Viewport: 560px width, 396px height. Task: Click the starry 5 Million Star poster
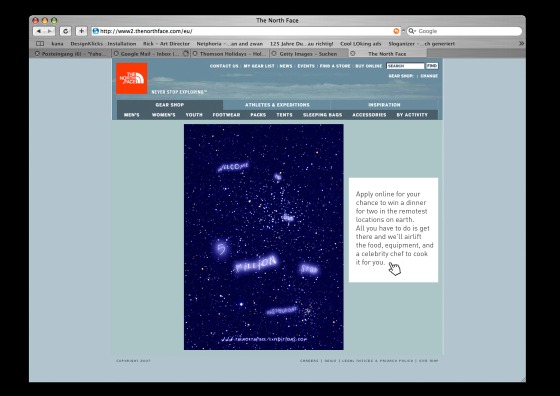pos(264,237)
